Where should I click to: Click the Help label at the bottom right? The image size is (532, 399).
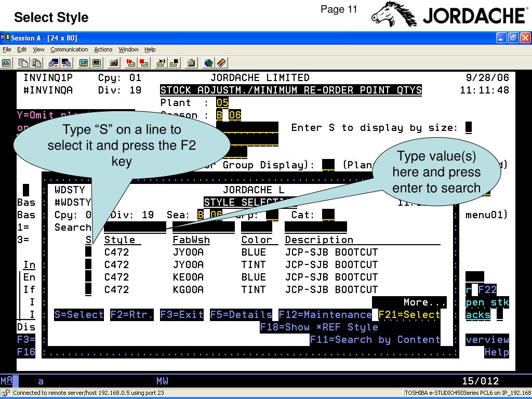497,352
